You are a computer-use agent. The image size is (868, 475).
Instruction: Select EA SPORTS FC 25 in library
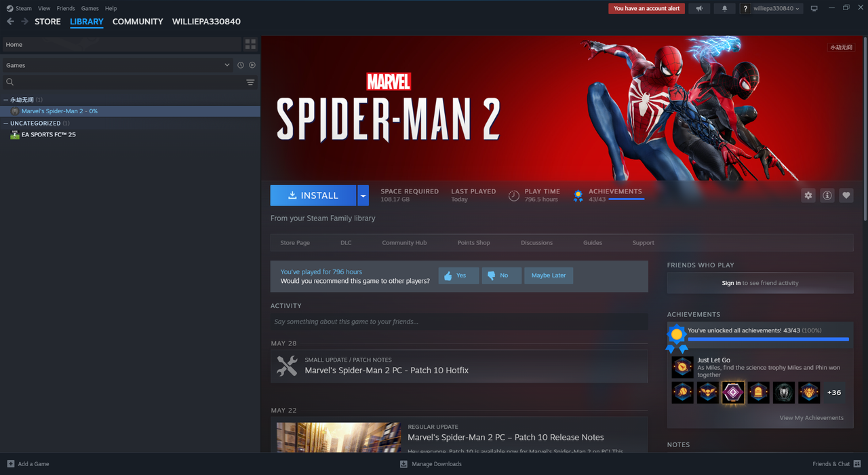[x=130, y=134]
